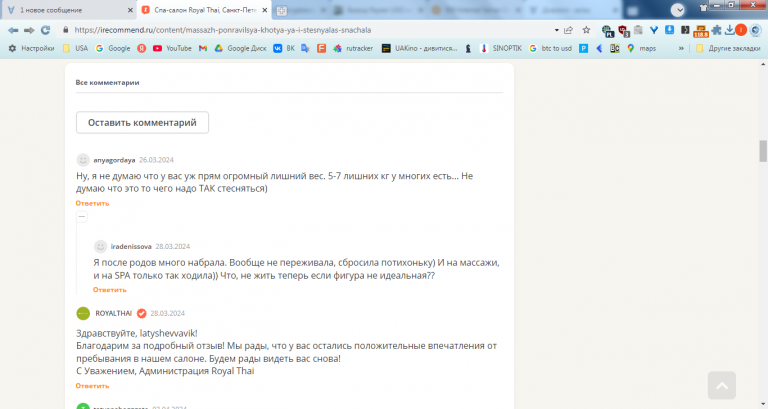The width and height of the screenshot is (768, 409).
Task: Click the ROYALTHAI green avatar
Action: pyautogui.click(x=83, y=313)
